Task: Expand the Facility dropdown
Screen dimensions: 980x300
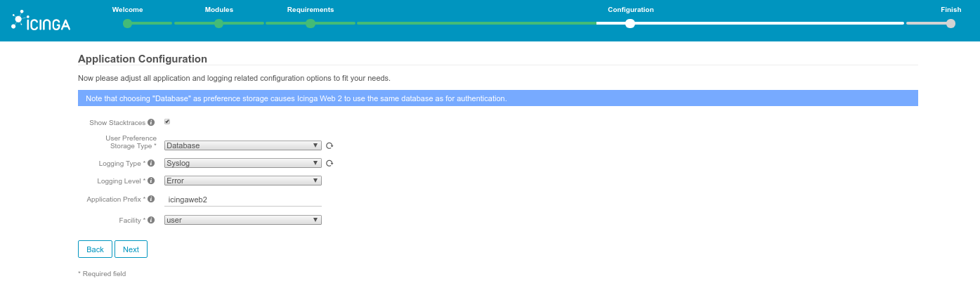Action: 242,220
